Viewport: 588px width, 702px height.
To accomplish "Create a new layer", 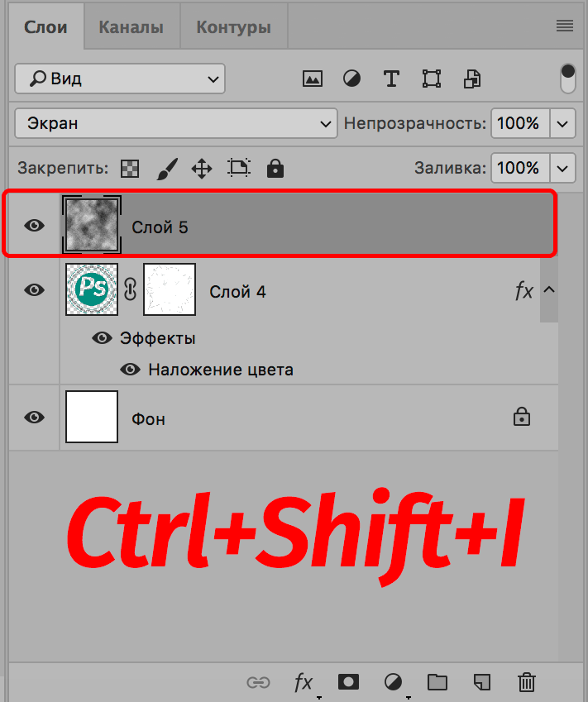I will click(x=482, y=682).
